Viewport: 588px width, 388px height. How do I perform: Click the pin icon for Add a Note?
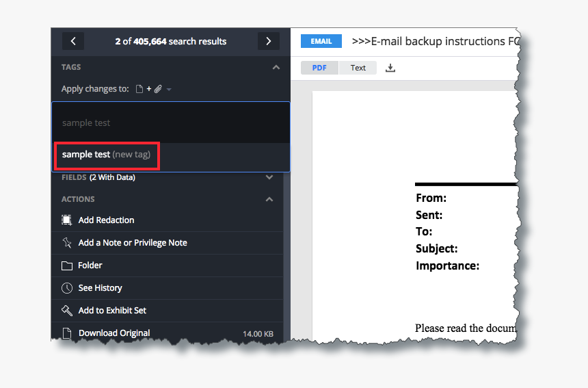click(67, 243)
